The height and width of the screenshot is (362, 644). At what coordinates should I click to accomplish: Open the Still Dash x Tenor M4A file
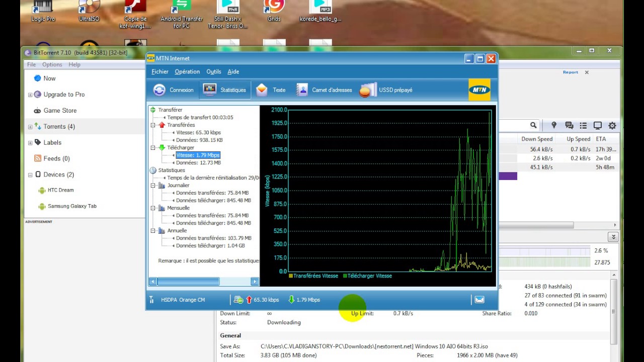pos(228,15)
